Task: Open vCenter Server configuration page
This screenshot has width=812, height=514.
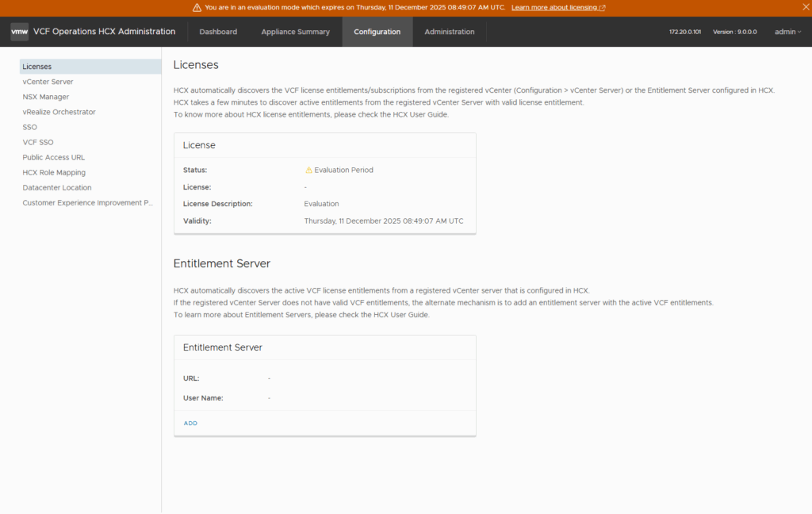Action: click(x=48, y=82)
